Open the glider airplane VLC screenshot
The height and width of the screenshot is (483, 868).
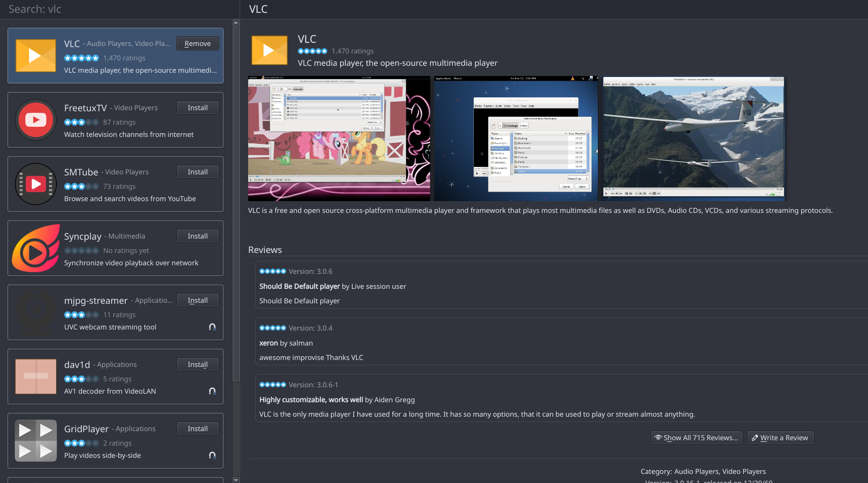click(x=694, y=139)
